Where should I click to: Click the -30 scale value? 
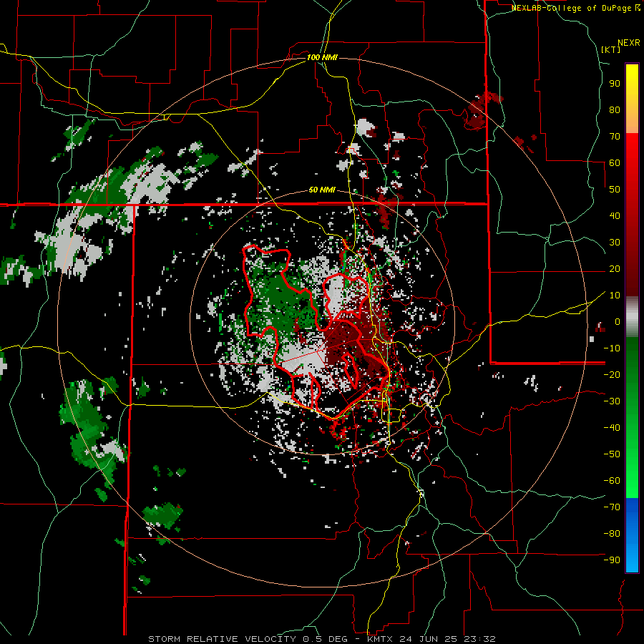tap(612, 401)
